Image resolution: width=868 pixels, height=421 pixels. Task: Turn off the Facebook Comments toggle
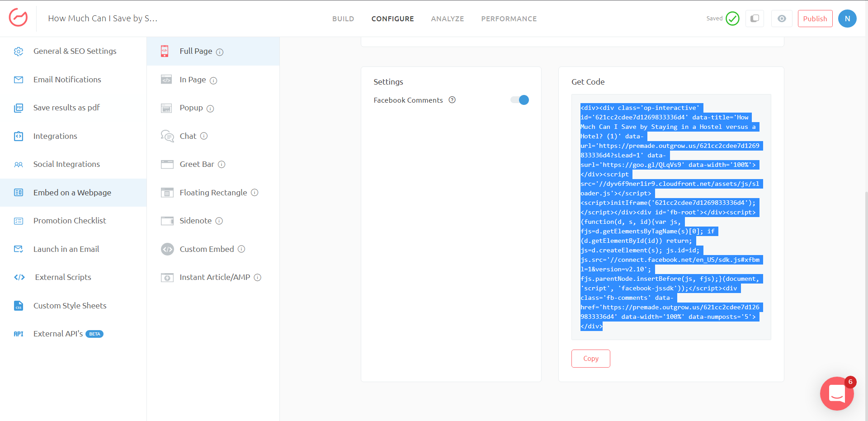click(520, 100)
